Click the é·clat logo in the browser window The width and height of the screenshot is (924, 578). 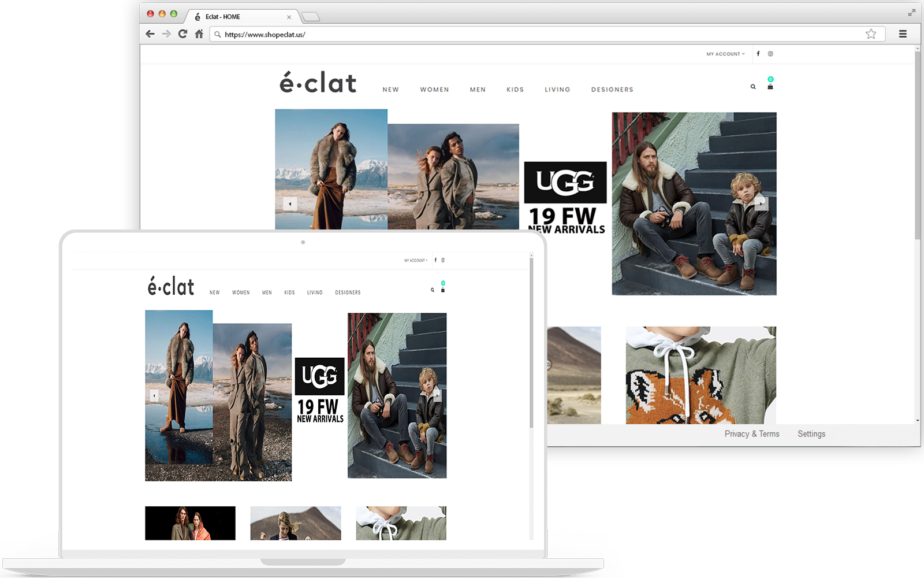coord(318,82)
